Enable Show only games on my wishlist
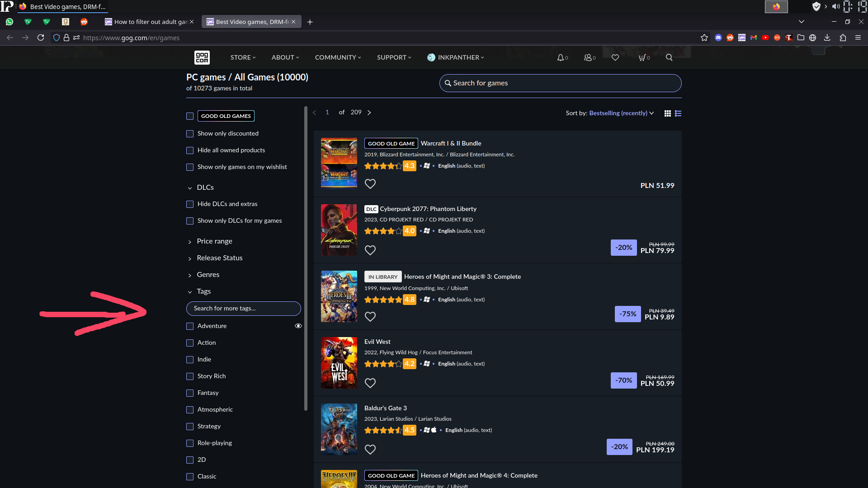868x488 pixels. click(x=190, y=167)
